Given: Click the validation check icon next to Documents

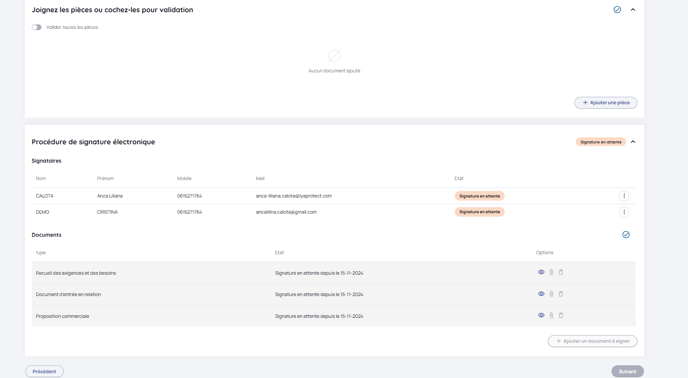Looking at the screenshot, I should coord(626,234).
